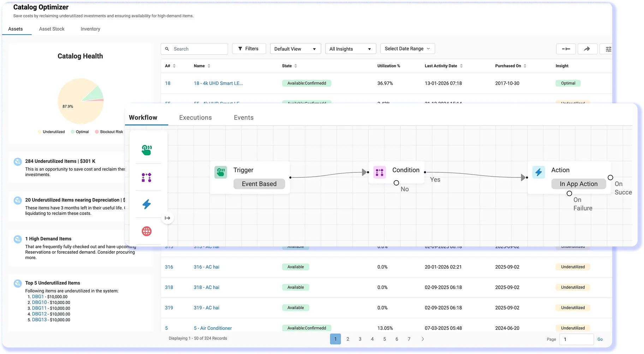Image resolution: width=644 pixels, height=354 pixels.
Task: Select the Trigger hand icon in workflow sidebar
Action: (x=147, y=150)
